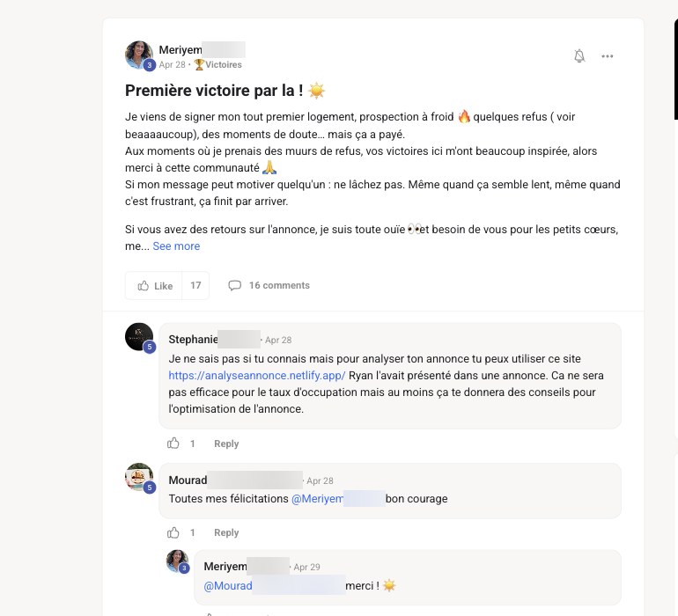Like Stephanie's comment with thumbs-up icon

173,444
